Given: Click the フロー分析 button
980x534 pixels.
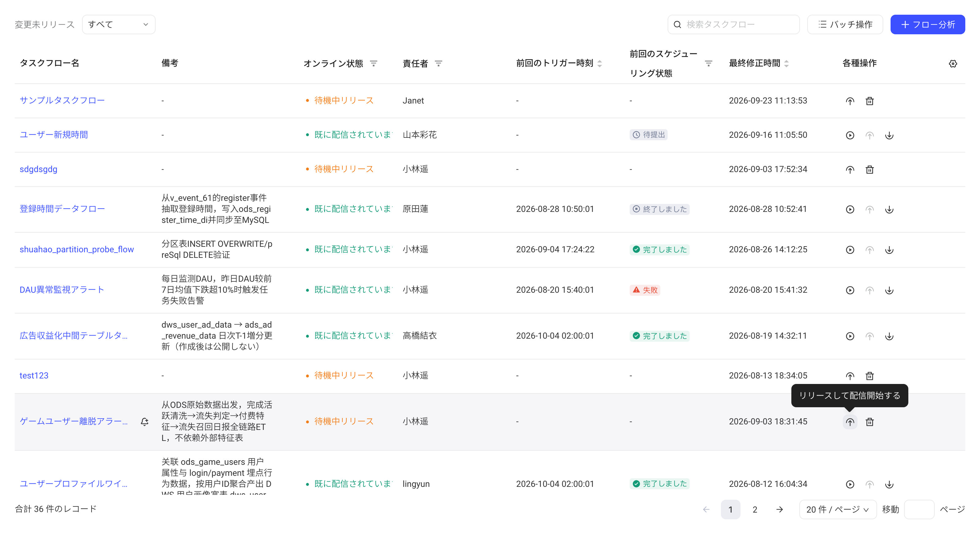Looking at the screenshot, I should tap(928, 24).
